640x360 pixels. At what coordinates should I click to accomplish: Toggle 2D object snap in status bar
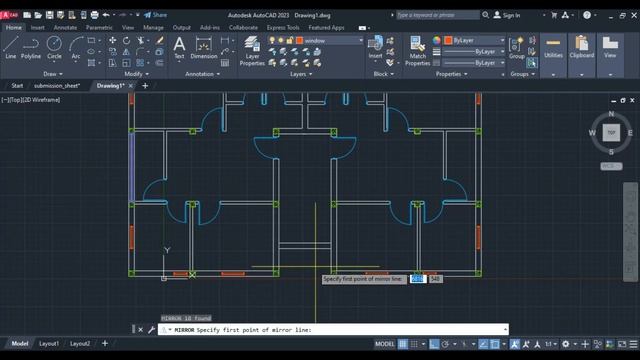point(495,344)
